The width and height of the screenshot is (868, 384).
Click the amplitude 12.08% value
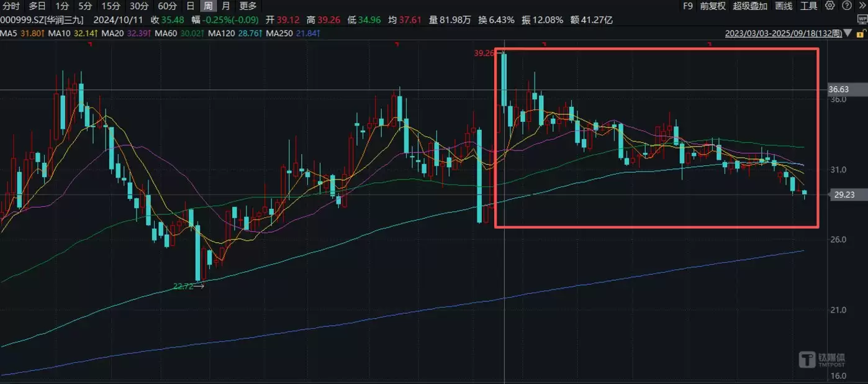click(x=548, y=20)
